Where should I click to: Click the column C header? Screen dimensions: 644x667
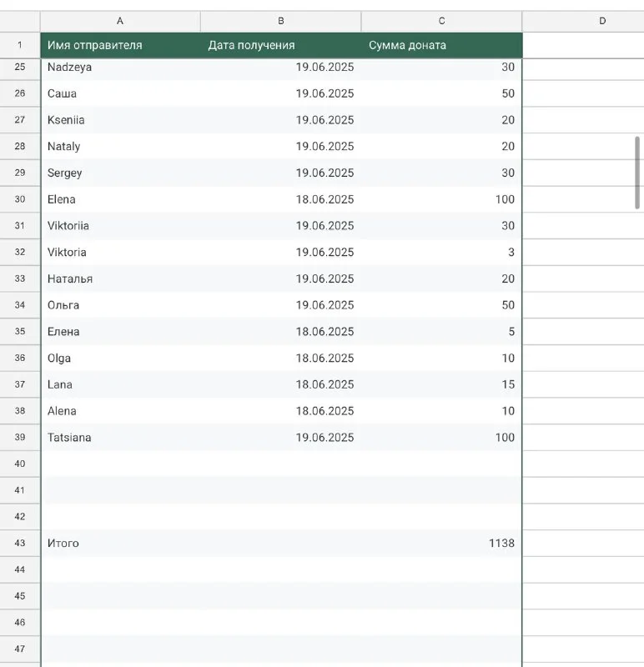(x=441, y=21)
